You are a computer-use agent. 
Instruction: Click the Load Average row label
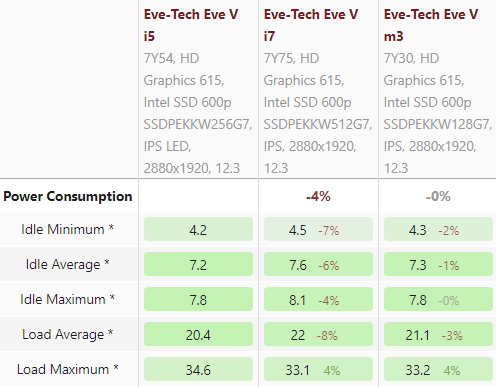[x=68, y=334]
